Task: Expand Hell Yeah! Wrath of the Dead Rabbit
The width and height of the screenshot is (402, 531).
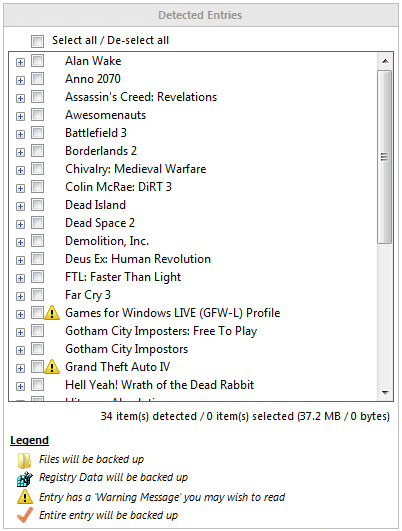Action: pyautogui.click(x=21, y=386)
